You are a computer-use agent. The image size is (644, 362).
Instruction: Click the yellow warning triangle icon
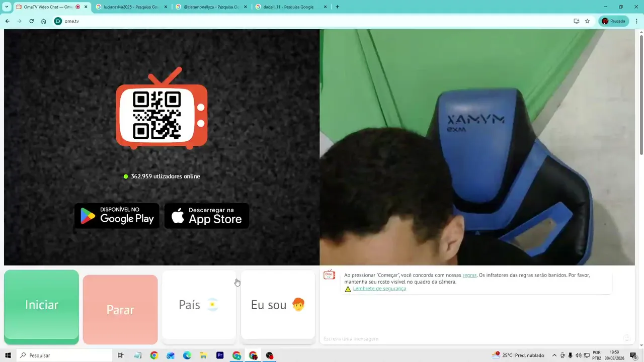[x=348, y=289]
